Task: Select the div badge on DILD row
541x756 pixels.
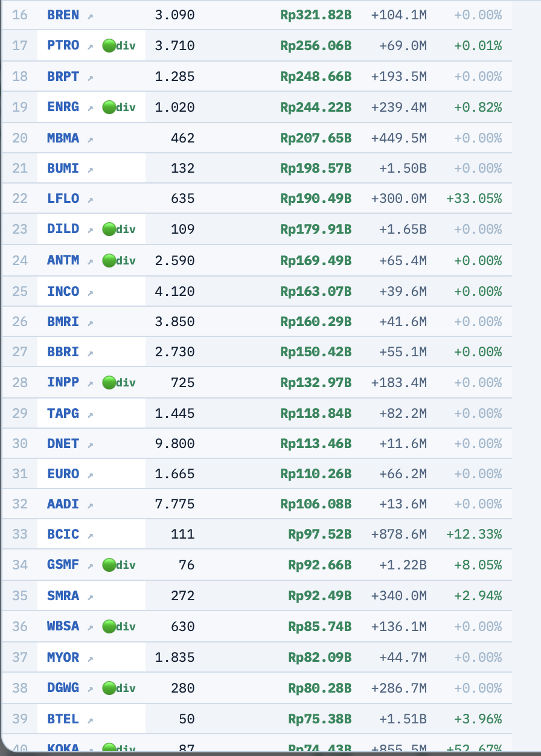Action: click(119, 229)
